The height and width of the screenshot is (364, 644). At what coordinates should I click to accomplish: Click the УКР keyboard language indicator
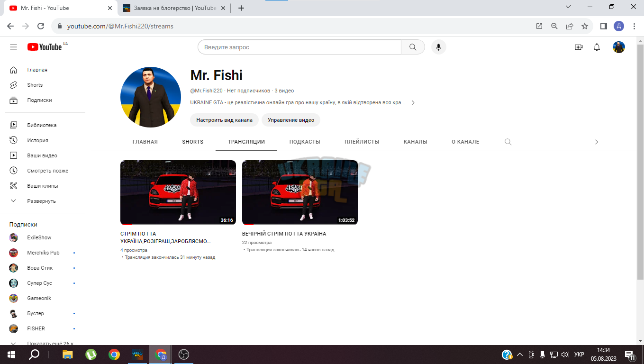coord(579,355)
